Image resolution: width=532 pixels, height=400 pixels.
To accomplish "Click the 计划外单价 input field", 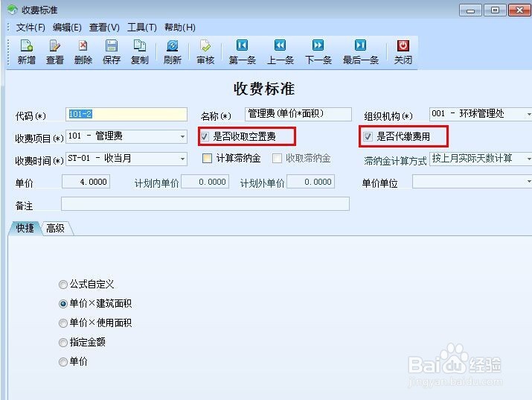I will (x=311, y=182).
